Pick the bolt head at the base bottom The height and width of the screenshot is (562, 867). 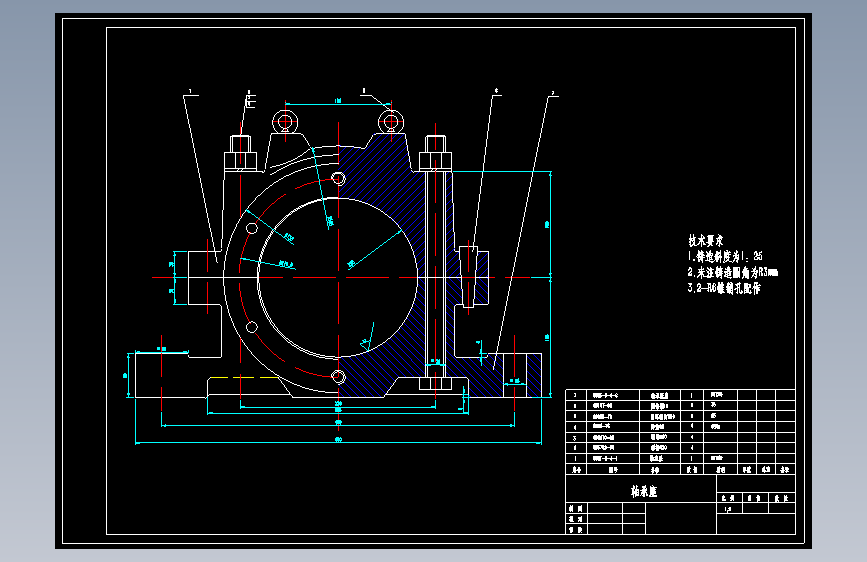[435, 384]
